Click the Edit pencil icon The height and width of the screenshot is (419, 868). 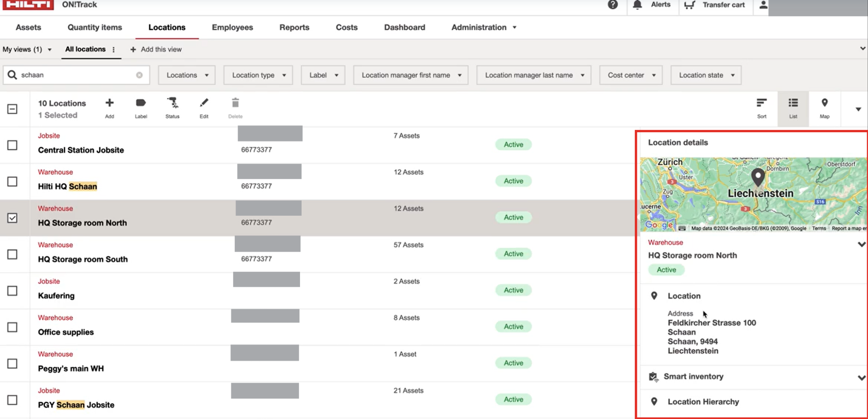coord(204,103)
